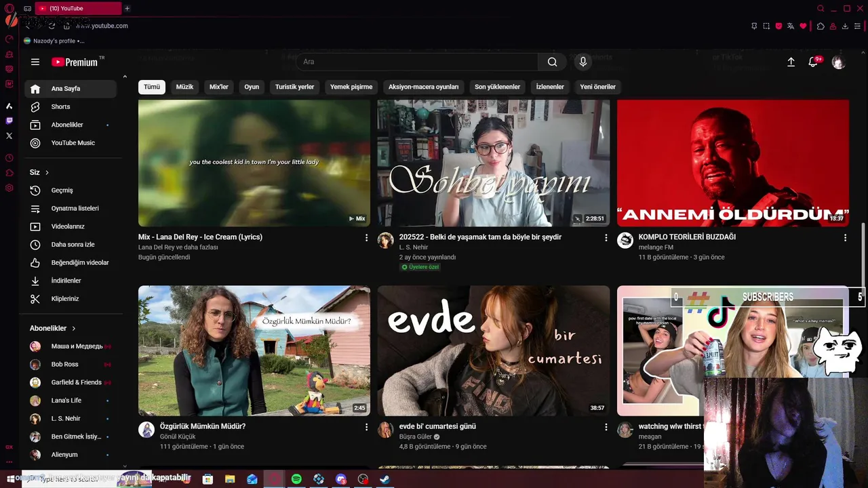868x488 pixels.
Task: Open Videolarınız in sidebar
Action: coord(71,226)
